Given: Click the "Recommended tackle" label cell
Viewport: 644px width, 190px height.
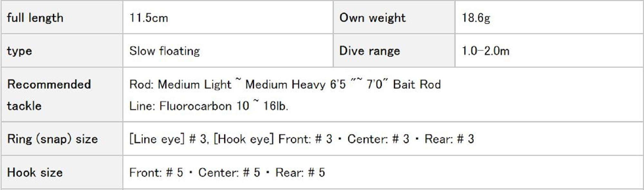Looking at the screenshot, I should 49,95.
